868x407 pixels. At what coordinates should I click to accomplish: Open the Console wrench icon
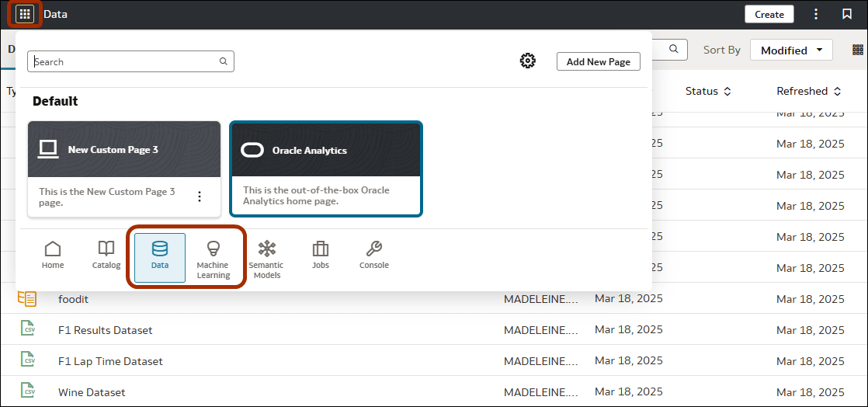[x=373, y=255]
